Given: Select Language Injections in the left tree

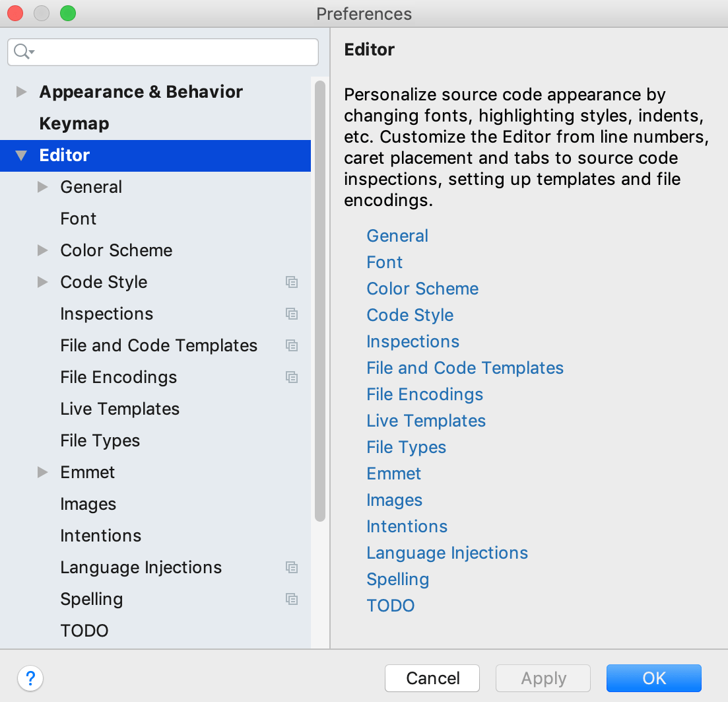Looking at the screenshot, I should (x=141, y=568).
